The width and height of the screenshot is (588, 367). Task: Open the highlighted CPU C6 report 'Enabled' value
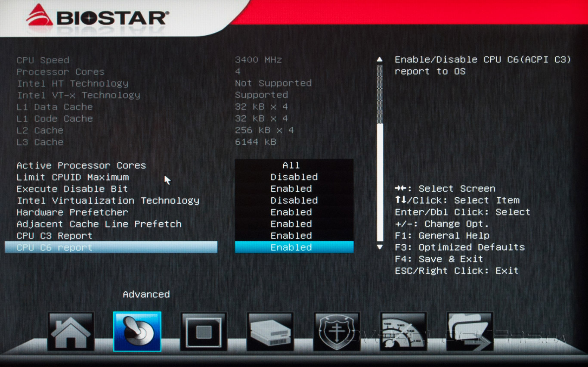294,247
